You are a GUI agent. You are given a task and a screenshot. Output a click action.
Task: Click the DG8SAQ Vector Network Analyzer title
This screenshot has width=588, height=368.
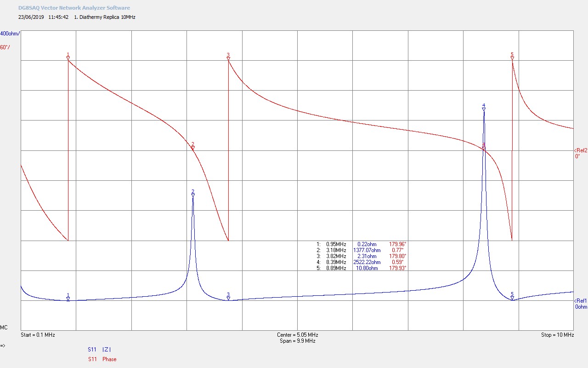tap(73, 8)
